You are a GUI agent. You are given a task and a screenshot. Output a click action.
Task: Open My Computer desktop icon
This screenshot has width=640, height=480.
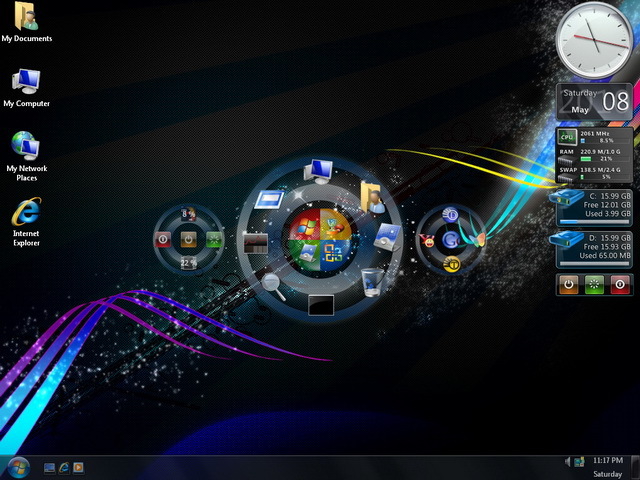click(x=27, y=88)
